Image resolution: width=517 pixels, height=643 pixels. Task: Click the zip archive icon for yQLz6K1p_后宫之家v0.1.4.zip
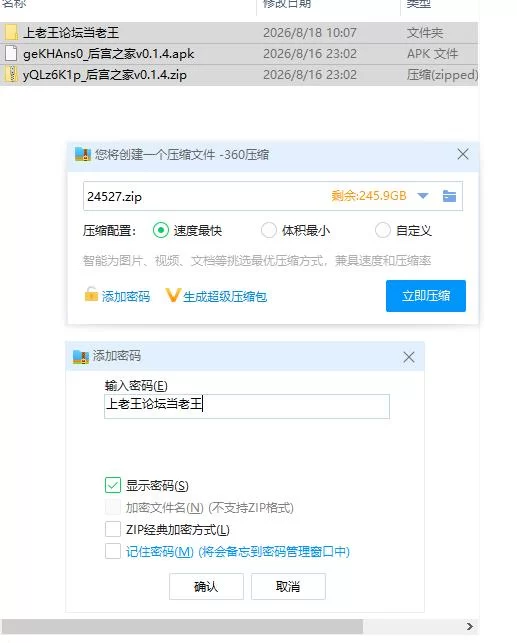[11, 75]
